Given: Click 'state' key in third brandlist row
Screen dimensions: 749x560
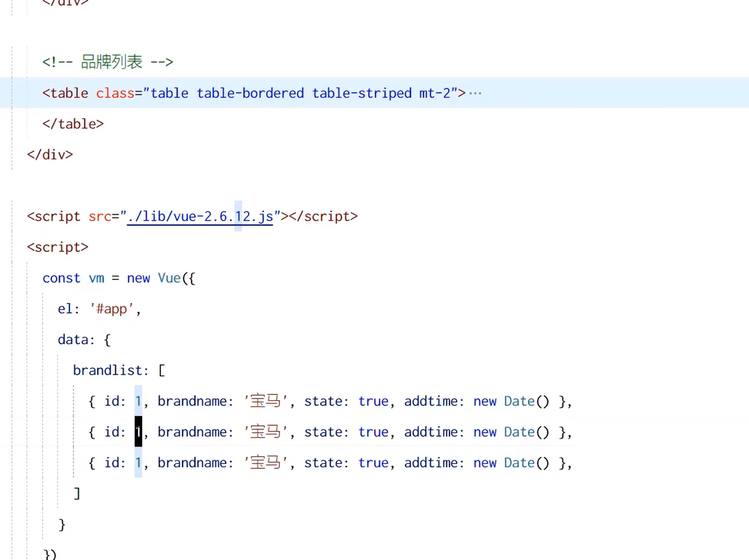Looking at the screenshot, I should 323,463.
